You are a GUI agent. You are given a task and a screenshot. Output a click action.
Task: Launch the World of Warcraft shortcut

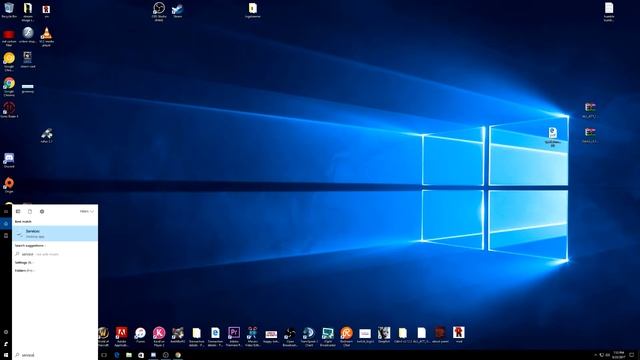[103, 336]
